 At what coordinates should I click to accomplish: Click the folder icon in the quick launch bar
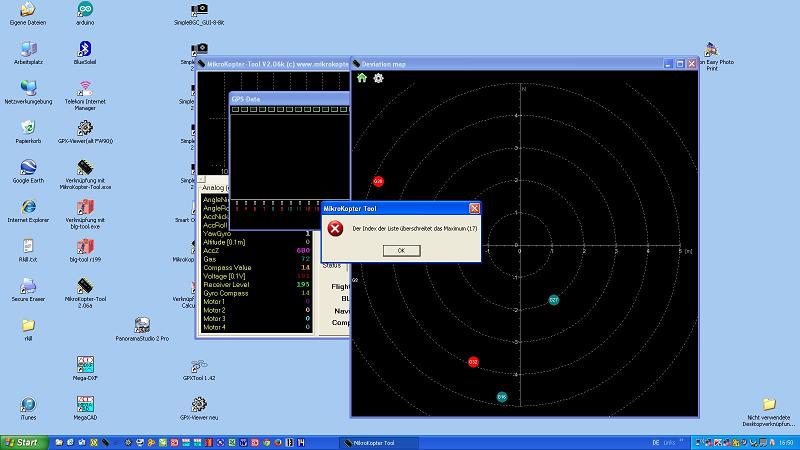coord(59,442)
